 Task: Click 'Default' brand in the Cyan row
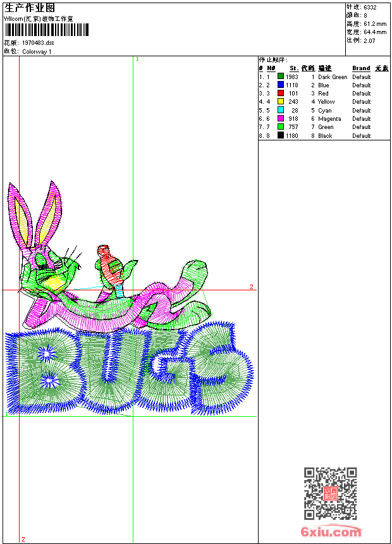362,110
